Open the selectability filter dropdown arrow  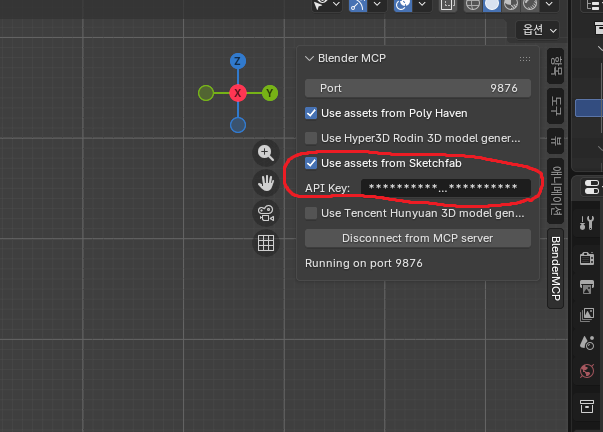pyautogui.click(x=336, y=4)
